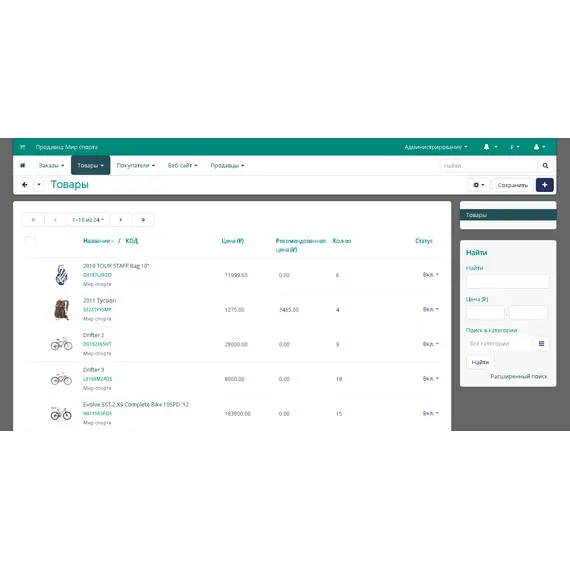
Task: Focus maximum price field
Action: (528, 313)
